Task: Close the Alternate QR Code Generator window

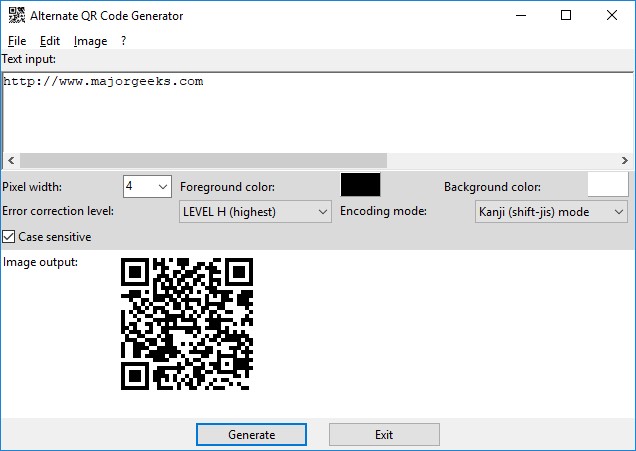Action: (612, 15)
